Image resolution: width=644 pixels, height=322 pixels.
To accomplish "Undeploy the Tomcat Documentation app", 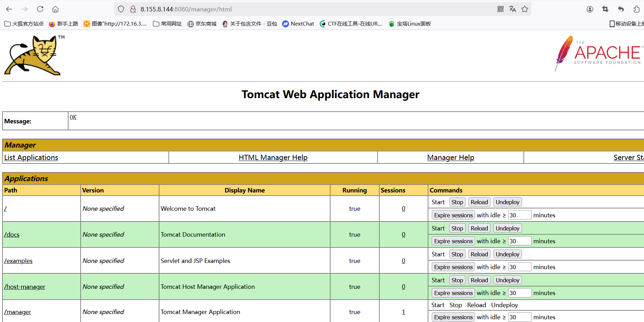I will 507,228.
